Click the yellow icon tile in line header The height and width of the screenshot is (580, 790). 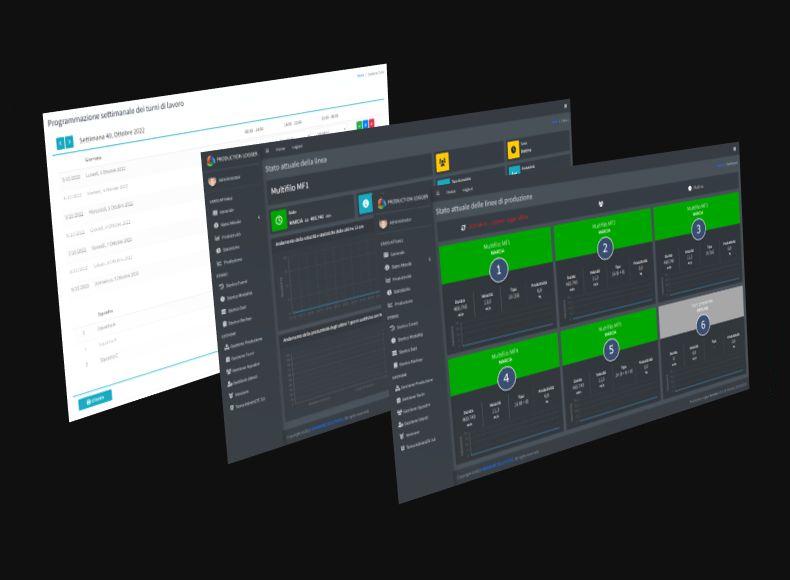(x=443, y=161)
